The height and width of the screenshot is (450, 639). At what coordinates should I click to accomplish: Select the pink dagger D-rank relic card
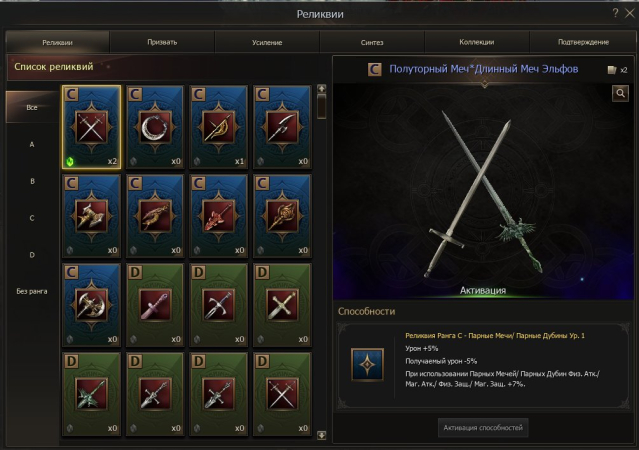pyautogui.click(x=155, y=305)
